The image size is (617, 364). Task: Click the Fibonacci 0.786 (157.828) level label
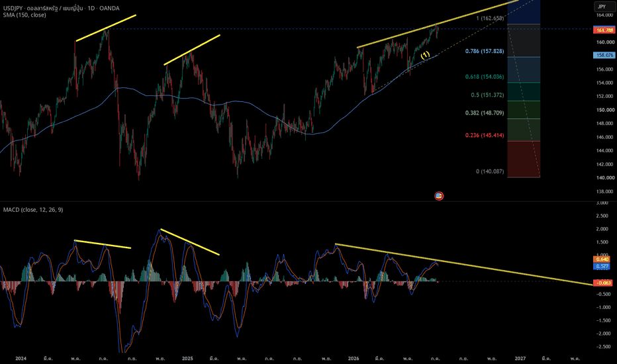[x=485, y=51]
